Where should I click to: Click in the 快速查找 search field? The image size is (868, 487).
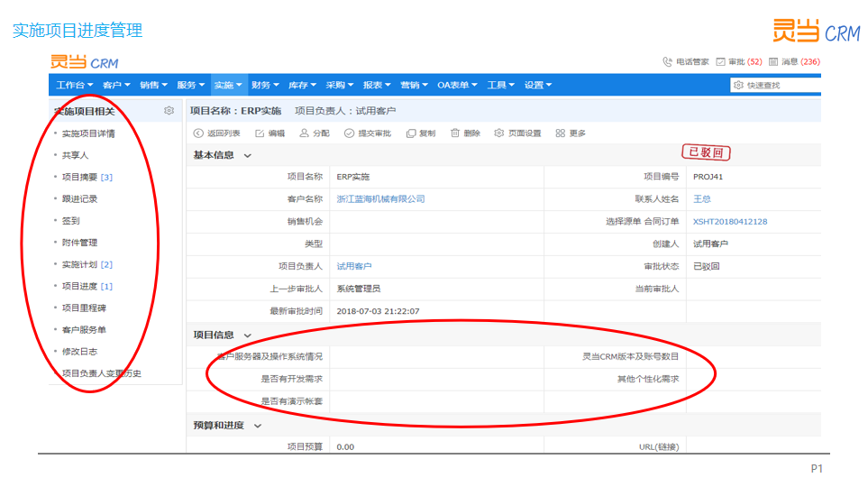click(x=775, y=86)
